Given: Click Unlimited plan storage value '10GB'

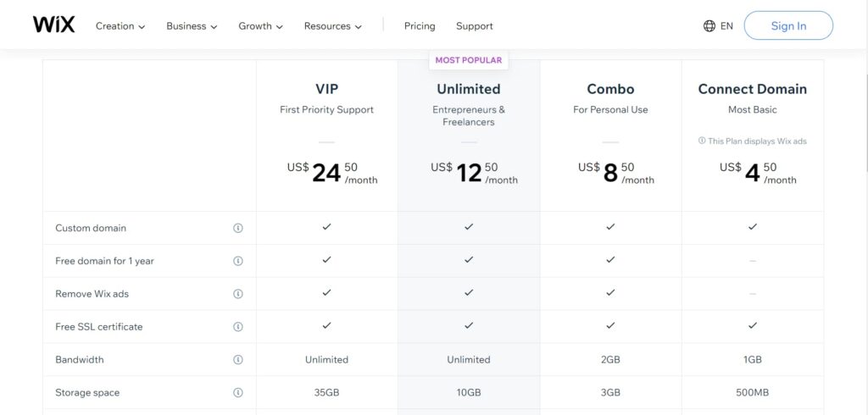Looking at the screenshot, I should (x=468, y=393).
